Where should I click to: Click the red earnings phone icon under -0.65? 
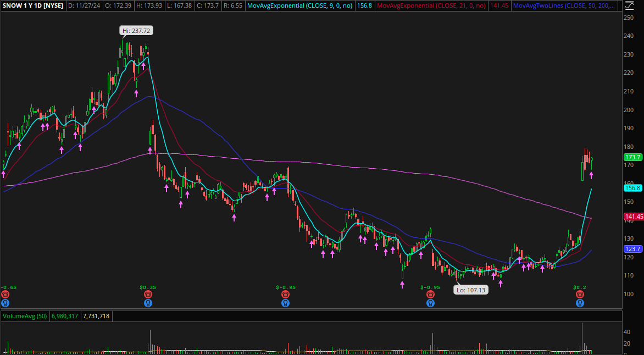[5, 294]
